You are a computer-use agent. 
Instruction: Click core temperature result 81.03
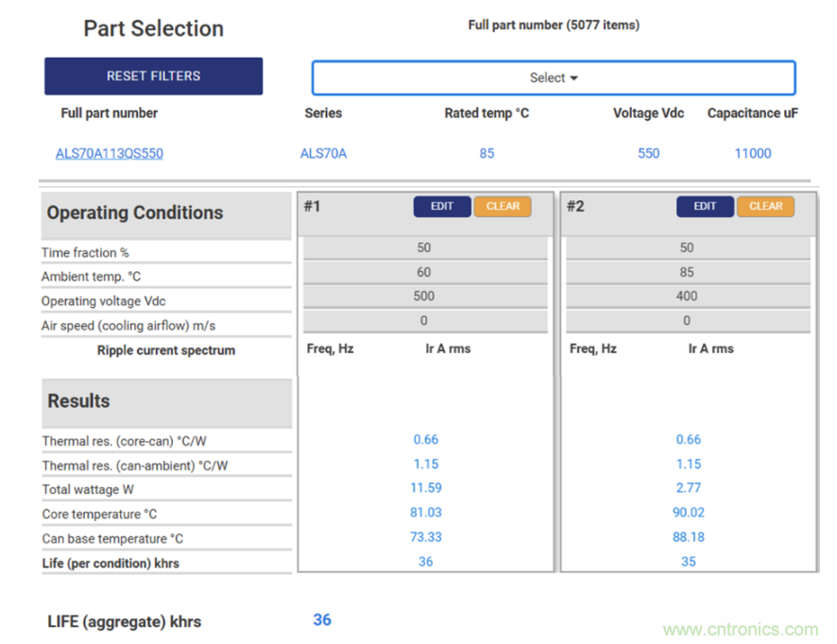point(426,513)
